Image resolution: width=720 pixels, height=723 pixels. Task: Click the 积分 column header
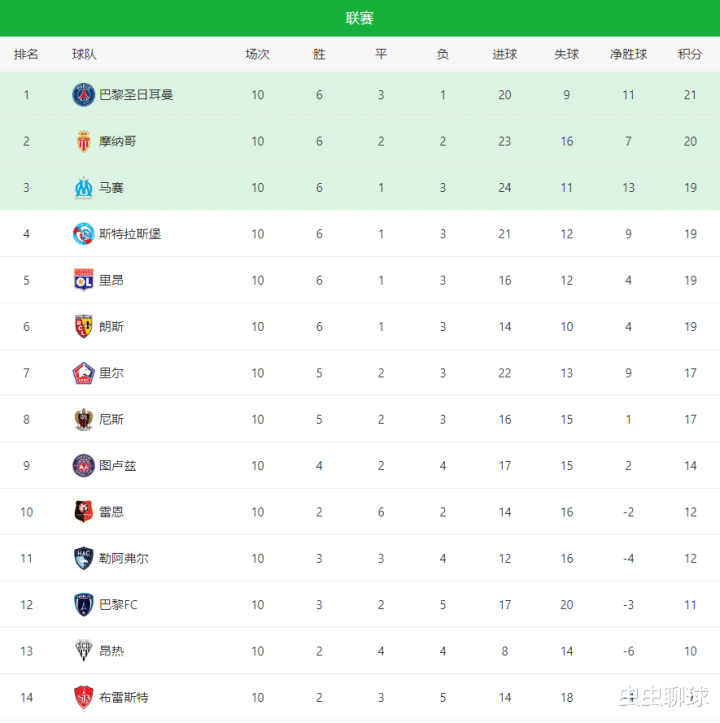tap(690, 54)
